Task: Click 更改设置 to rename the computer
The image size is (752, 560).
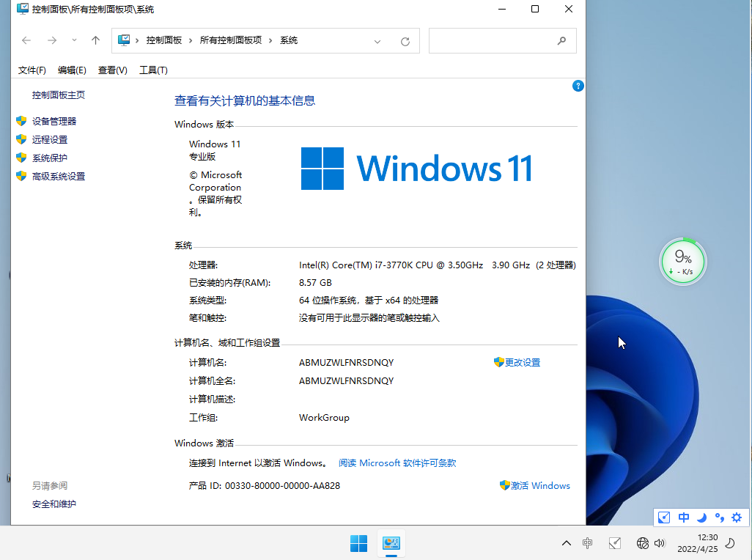Action: (x=523, y=363)
